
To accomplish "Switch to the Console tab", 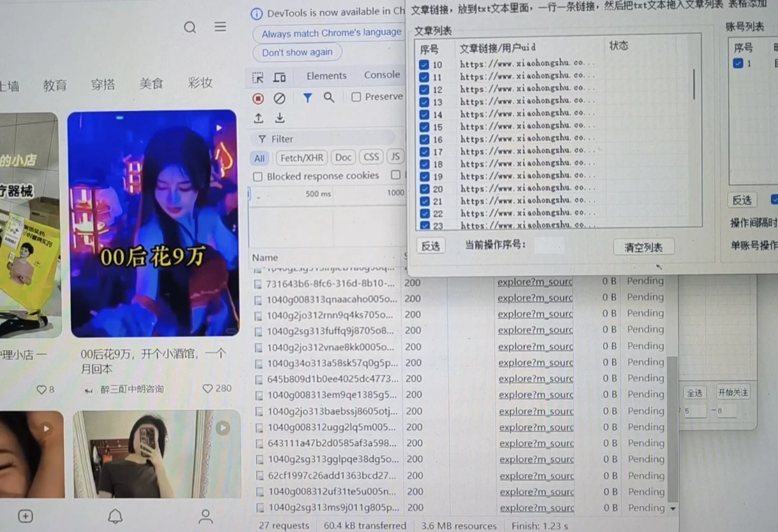I will pos(381,75).
